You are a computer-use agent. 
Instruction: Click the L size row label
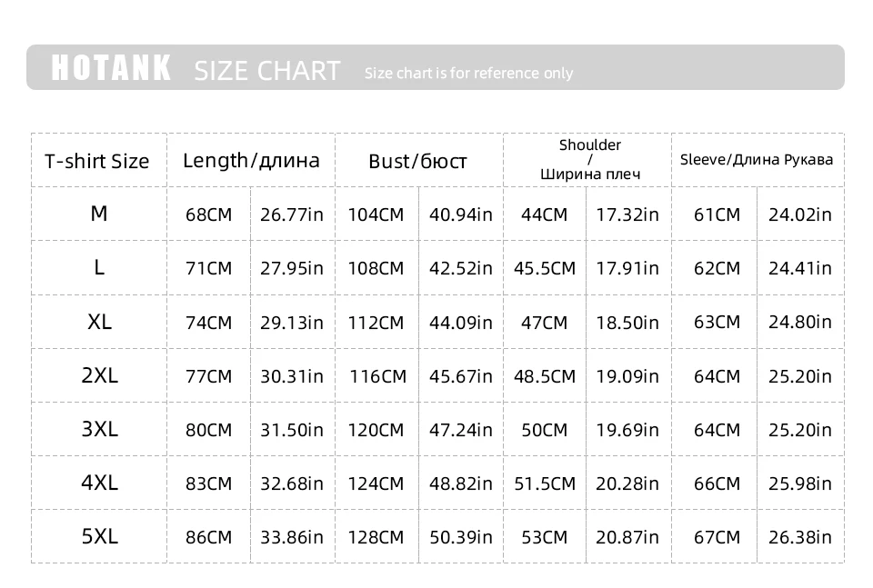(x=99, y=267)
